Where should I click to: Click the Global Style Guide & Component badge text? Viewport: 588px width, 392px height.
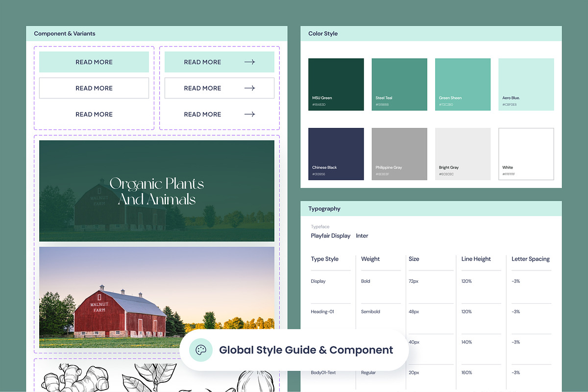click(306, 350)
